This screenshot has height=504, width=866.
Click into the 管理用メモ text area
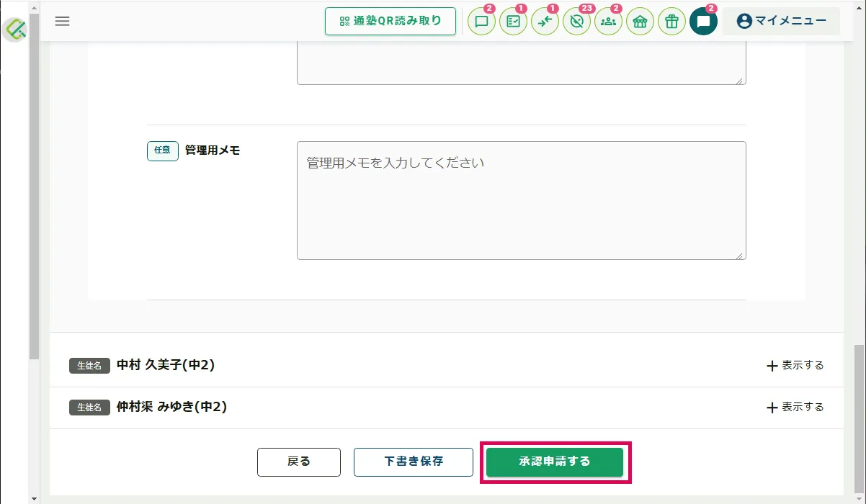521,200
